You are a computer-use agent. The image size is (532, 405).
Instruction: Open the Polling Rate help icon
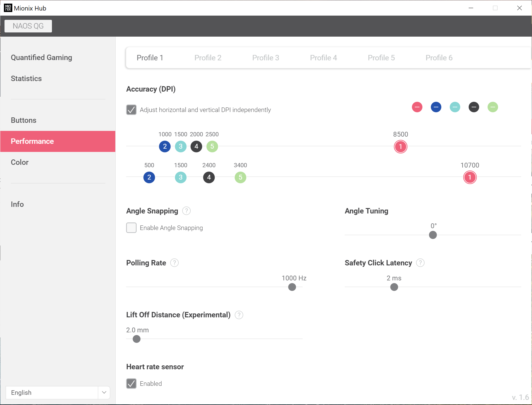pos(174,263)
